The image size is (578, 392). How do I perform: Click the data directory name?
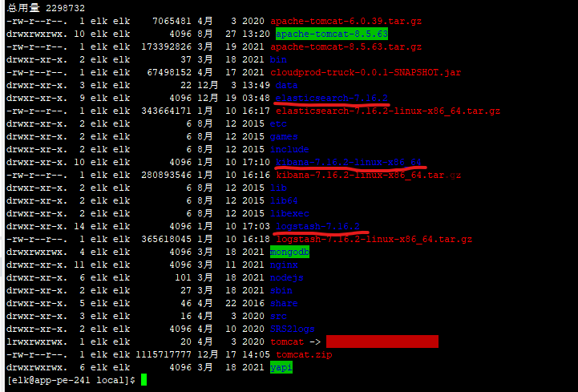point(286,85)
